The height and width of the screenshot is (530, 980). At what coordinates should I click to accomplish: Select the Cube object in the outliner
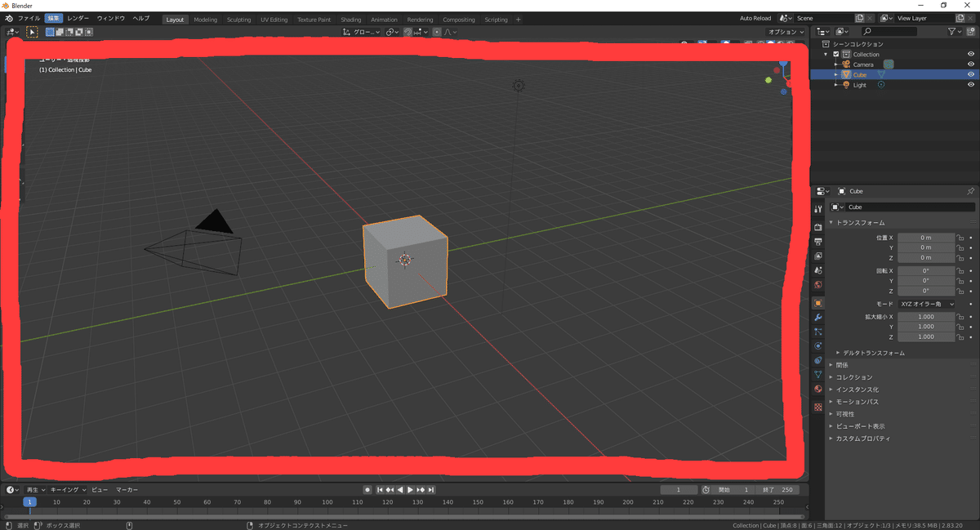click(x=859, y=74)
